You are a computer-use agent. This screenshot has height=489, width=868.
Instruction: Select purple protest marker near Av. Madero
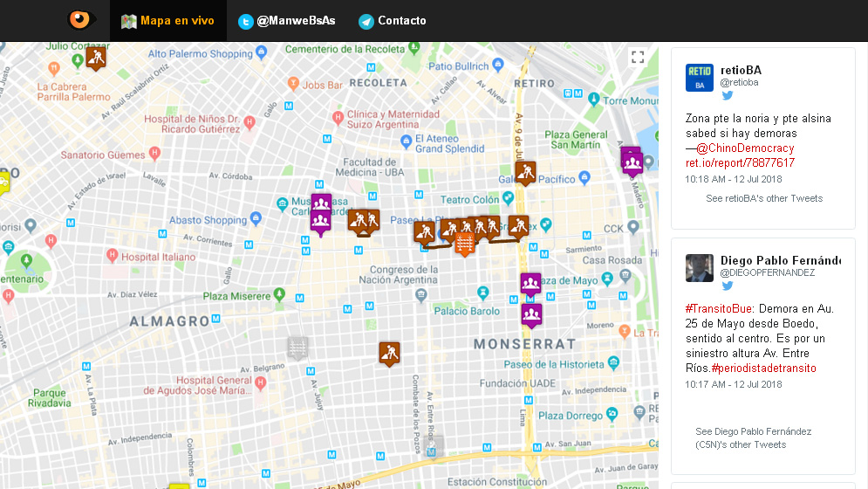tap(632, 163)
